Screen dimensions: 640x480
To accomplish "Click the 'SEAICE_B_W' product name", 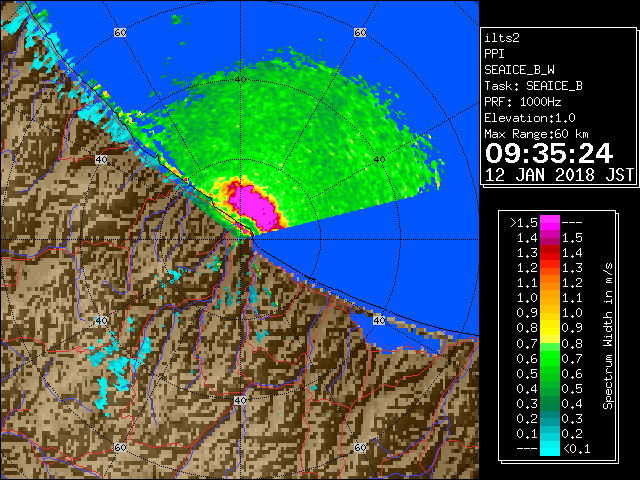I will (519, 70).
